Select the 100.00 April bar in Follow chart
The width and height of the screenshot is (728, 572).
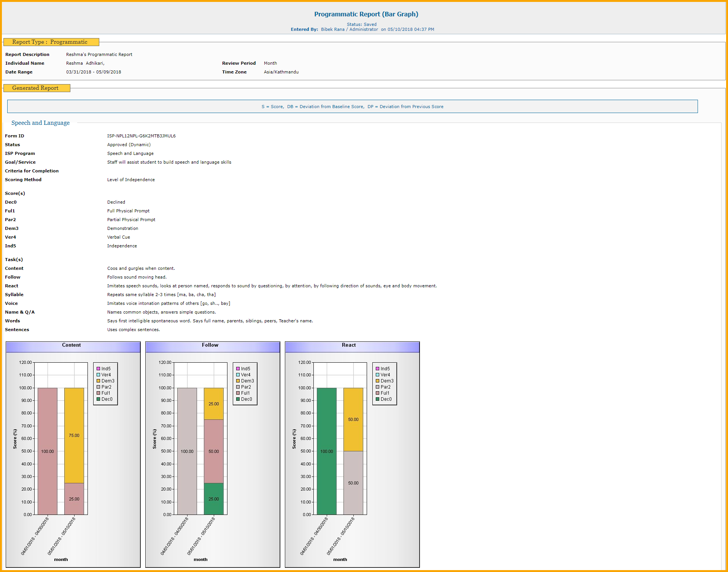pyautogui.click(x=187, y=451)
